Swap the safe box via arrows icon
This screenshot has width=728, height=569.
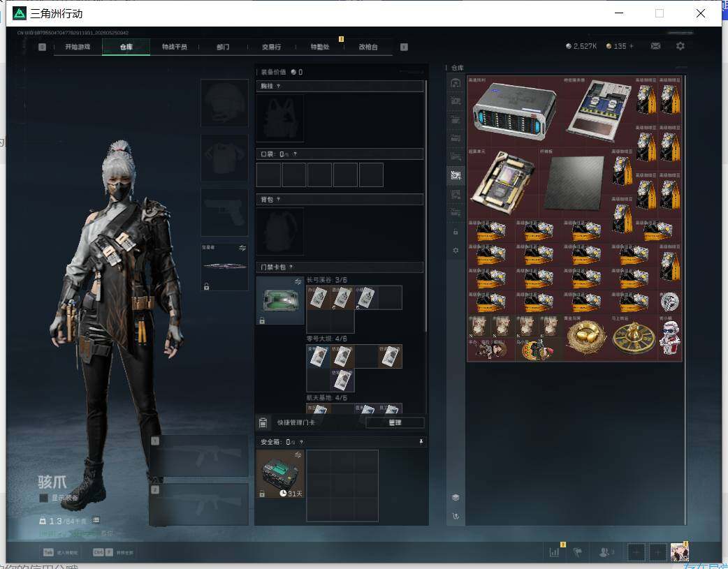click(298, 455)
